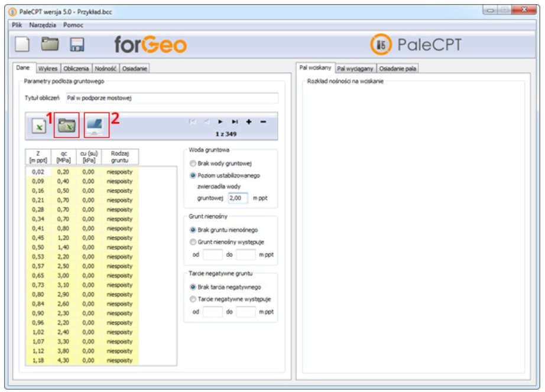Switch to the Pal wyciągany tab
Viewport: 545px width, 392px height.
(x=355, y=68)
